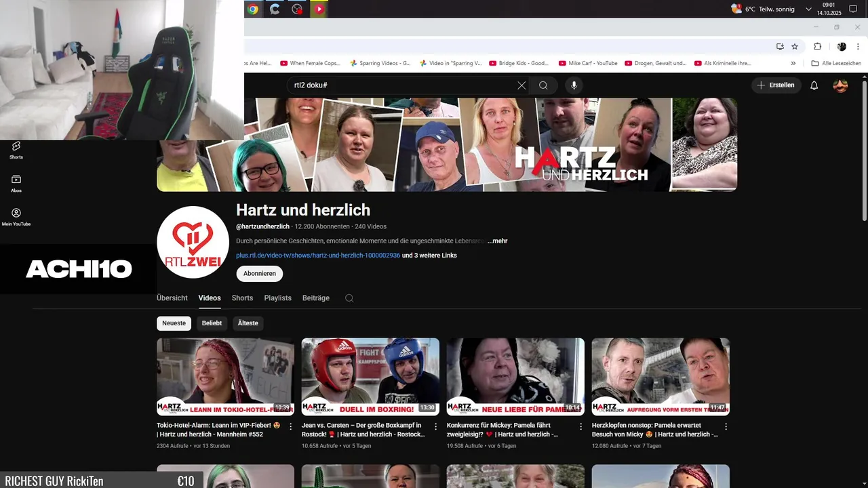
Task: Open Chrome three-dot menu
Action: 859,46
